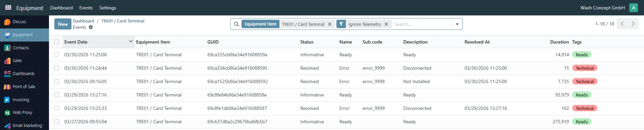The width and height of the screenshot is (644, 130).
Task: Click the user avatar 'A'
Action: pos(634,8)
